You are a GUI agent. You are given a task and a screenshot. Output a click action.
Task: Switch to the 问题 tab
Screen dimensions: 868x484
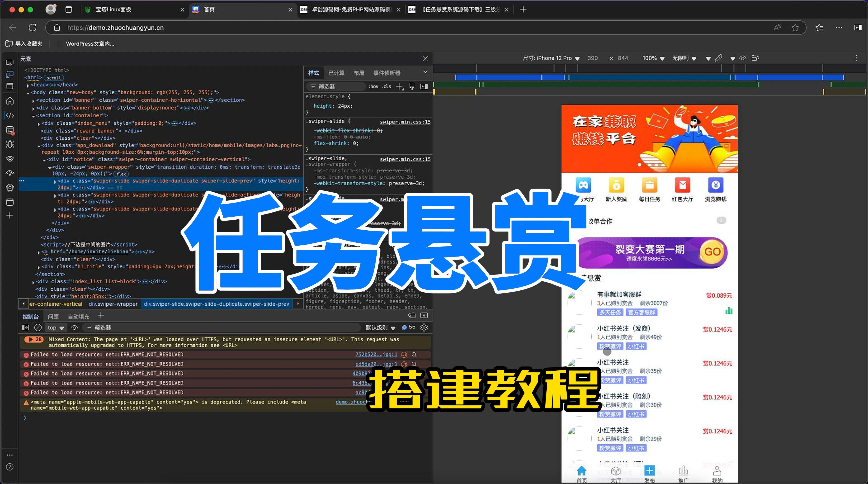(53, 316)
